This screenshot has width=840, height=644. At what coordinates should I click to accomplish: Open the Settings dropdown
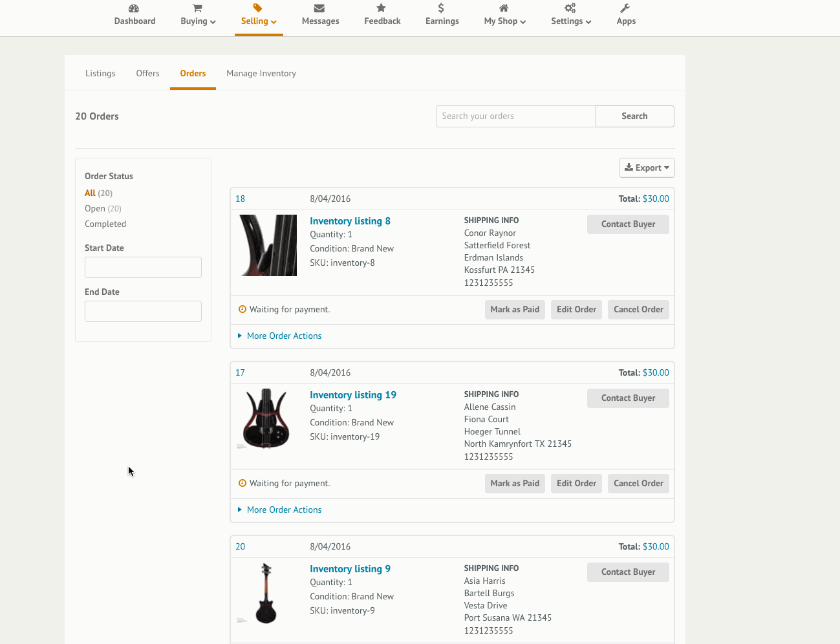click(571, 21)
